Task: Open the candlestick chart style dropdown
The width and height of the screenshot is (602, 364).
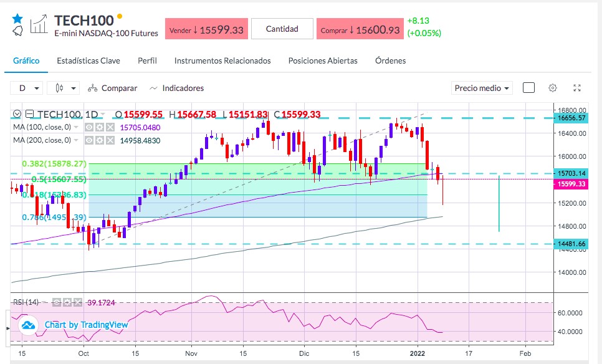Action: click(x=64, y=88)
